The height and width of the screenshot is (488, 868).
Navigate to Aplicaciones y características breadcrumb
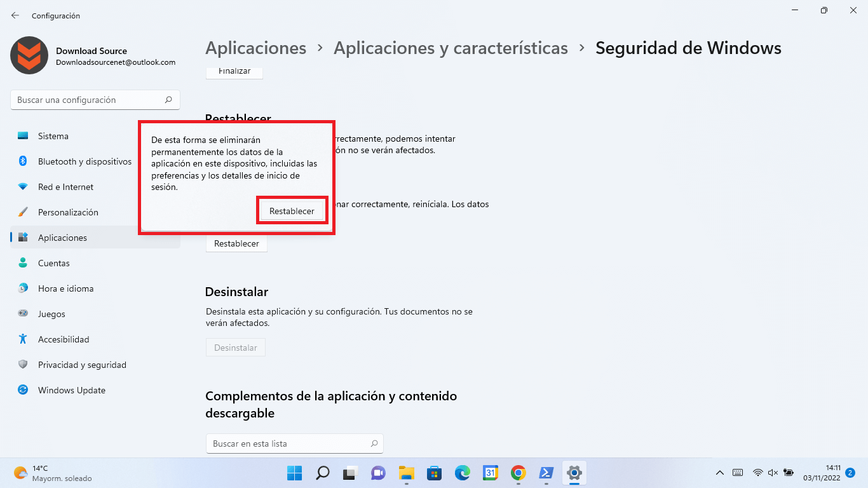(x=451, y=48)
